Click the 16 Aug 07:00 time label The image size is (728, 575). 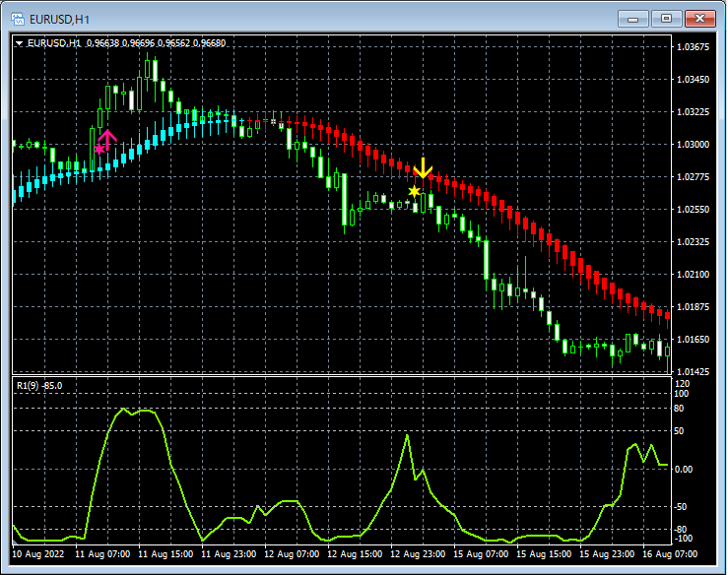pos(670,554)
